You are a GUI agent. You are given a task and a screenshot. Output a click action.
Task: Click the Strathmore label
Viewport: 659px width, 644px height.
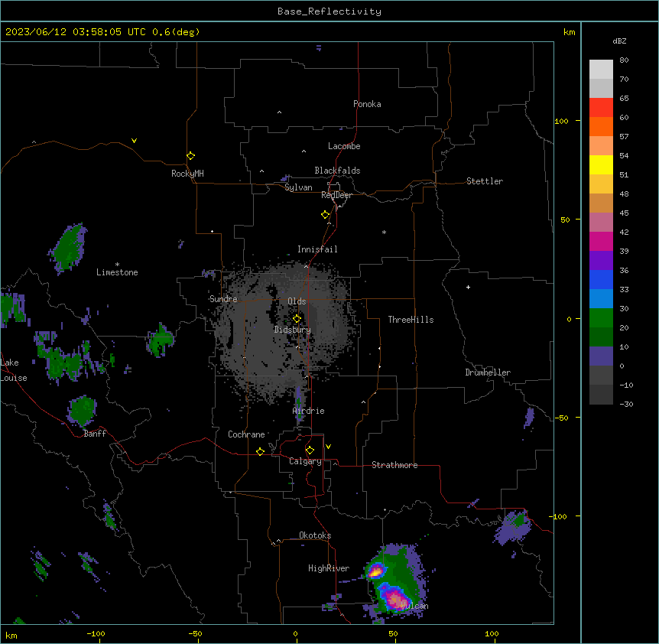pos(394,465)
